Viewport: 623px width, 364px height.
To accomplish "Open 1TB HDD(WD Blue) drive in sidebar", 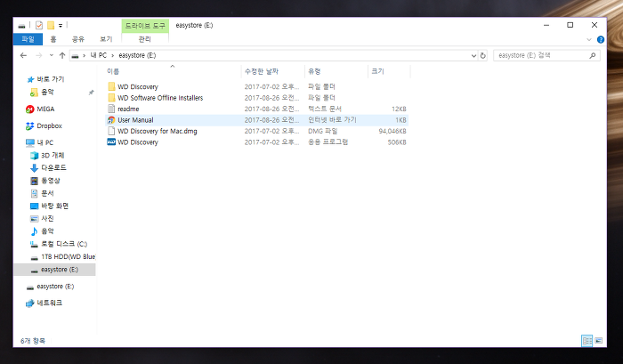I will [x=68, y=256].
